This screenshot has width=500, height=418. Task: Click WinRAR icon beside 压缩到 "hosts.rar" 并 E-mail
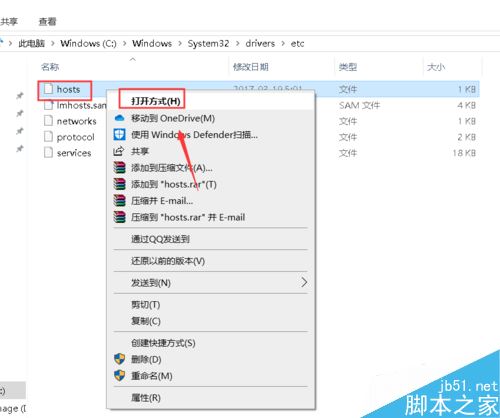pos(119,217)
